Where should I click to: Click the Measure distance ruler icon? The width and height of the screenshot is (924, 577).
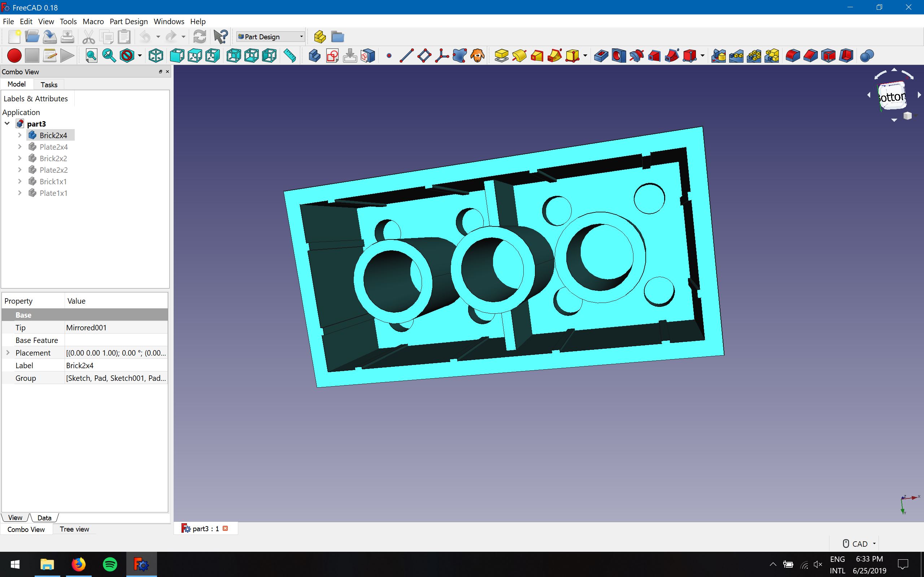(290, 56)
